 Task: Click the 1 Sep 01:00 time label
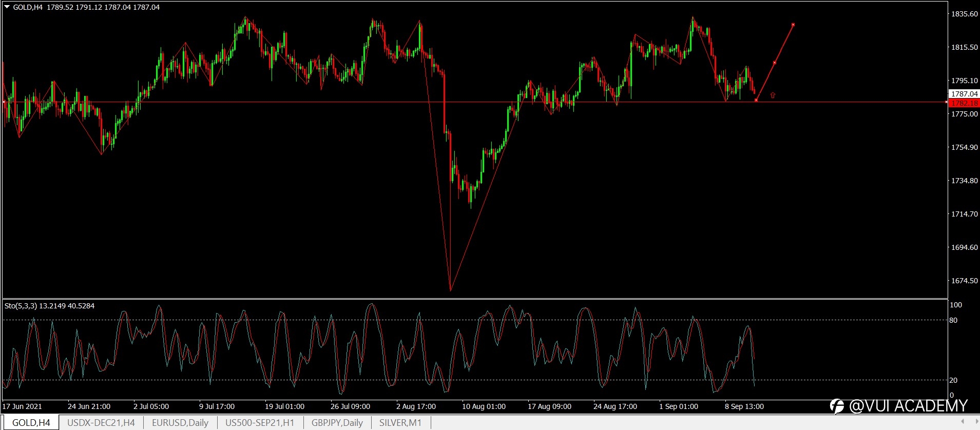point(679,406)
